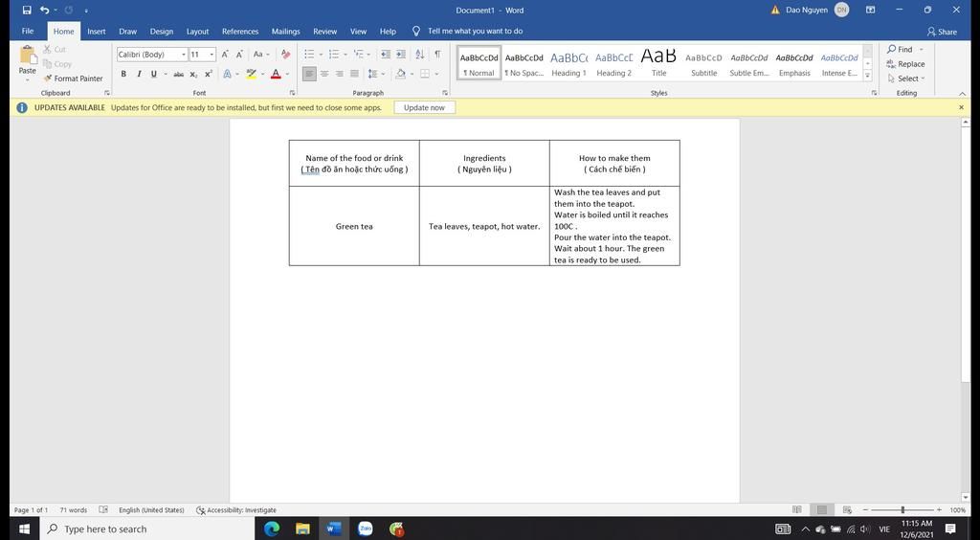The width and height of the screenshot is (980, 540).
Task: Click the Accessibility: Investigate status item
Action: click(x=237, y=510)
